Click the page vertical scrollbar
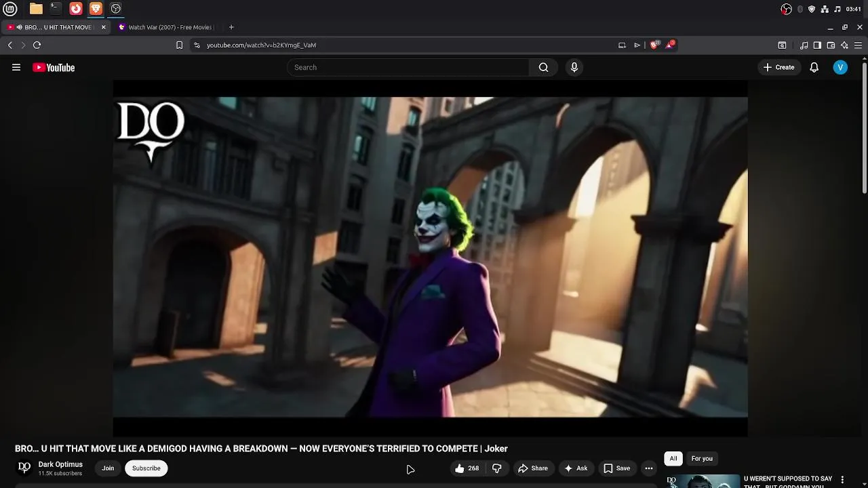The height and width of the screenshot is (488, 868). tap(864, 129)
